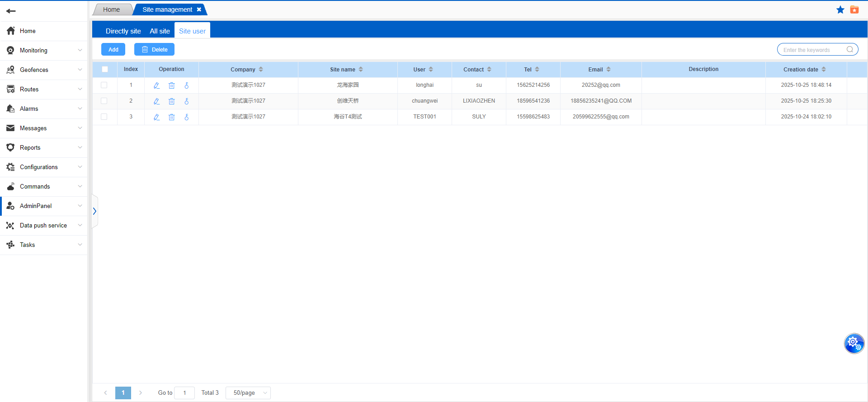Expand the Monitoring menu chevron
Screen dimensions: 868x402
80,50
